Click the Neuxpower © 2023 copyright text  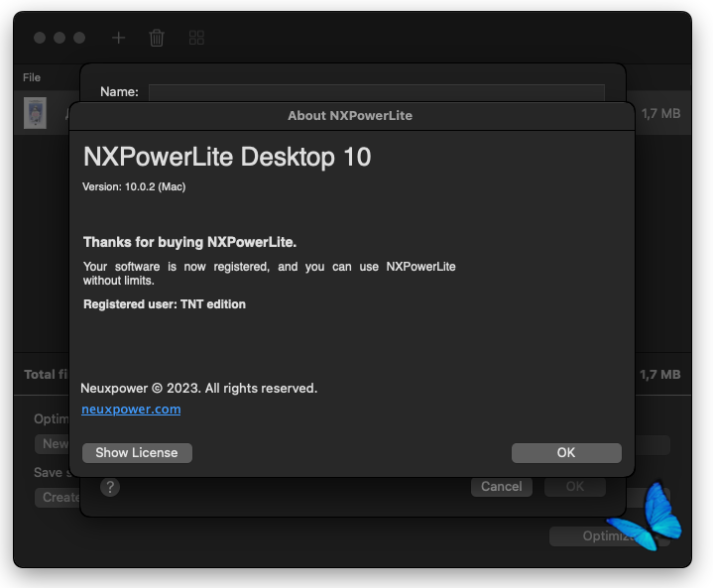click(198, 389)
